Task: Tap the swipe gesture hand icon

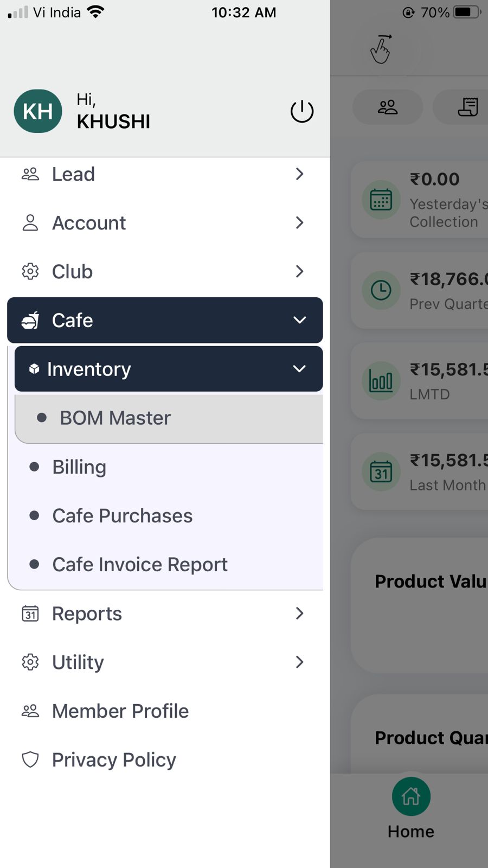Action: click(x=381, y=49)
